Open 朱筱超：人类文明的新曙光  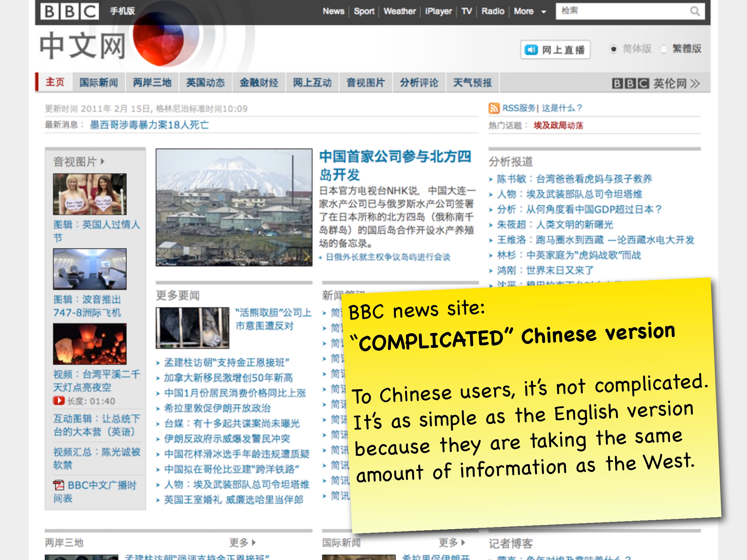[x=555, y=224]
